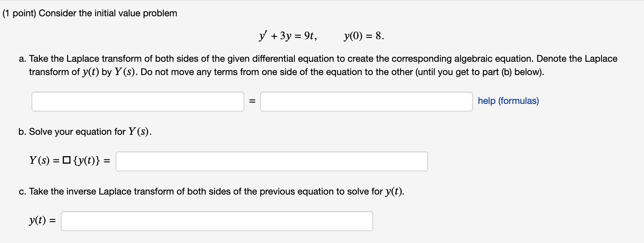644x243 pixels.
Task: Click 'Consider the initial value problem' heading
Action: click(108, 13)
